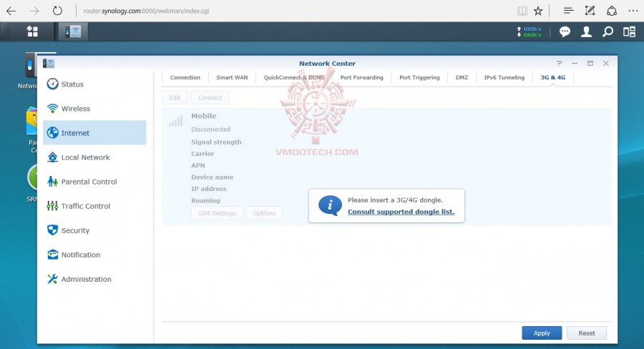The image size is (644, 349).
Task: Maximize the Network Center window
Action: pos(590,63)
